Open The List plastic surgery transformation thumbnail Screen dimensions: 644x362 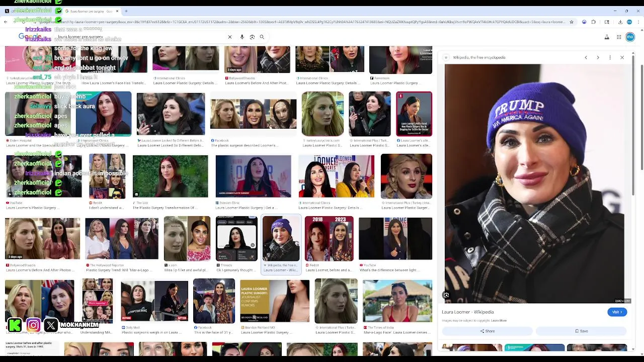170,176
